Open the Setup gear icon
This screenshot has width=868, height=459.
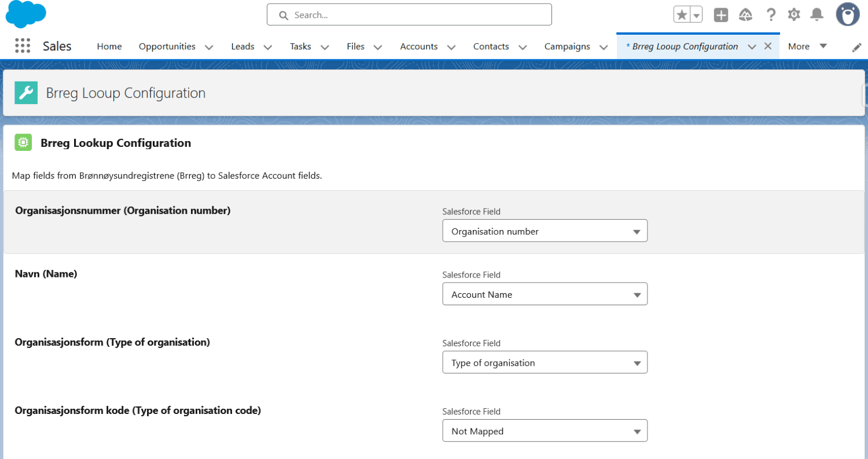[x=794, y=15]
